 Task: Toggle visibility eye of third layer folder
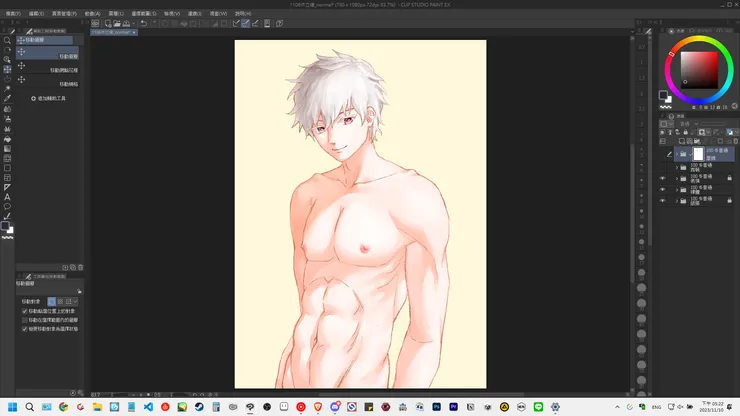point(662,178)
